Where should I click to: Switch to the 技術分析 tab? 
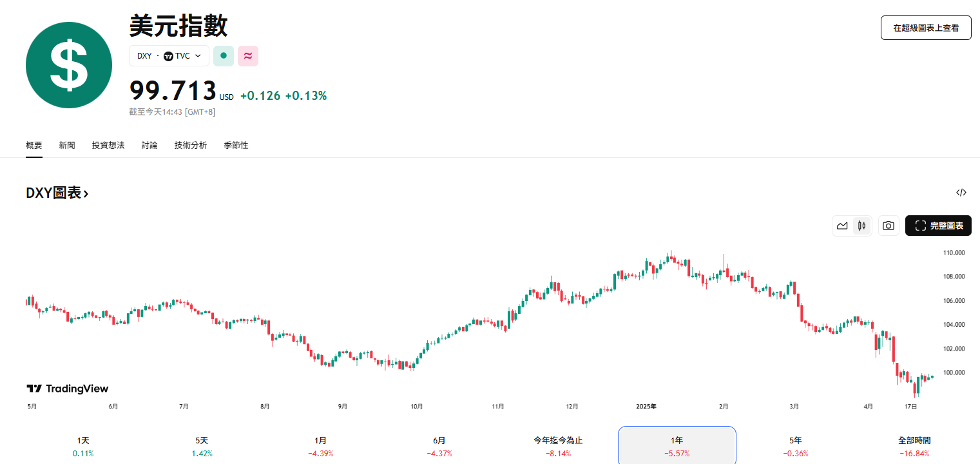click(191, 146)
